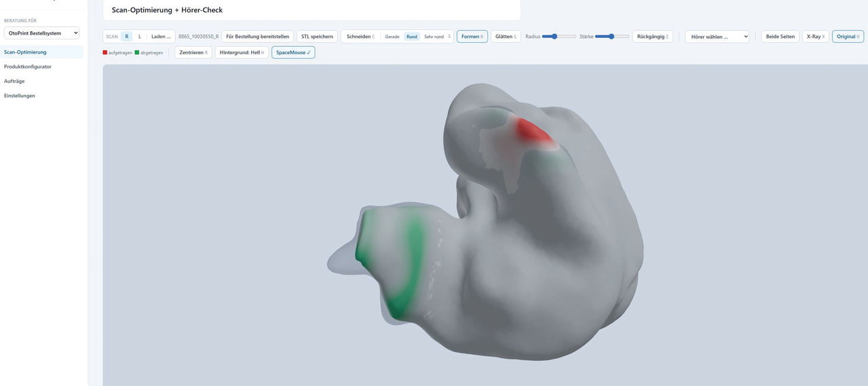Toggle the Formen tool
Viewport: 868px width, 386px height.
tap(472, 37)
